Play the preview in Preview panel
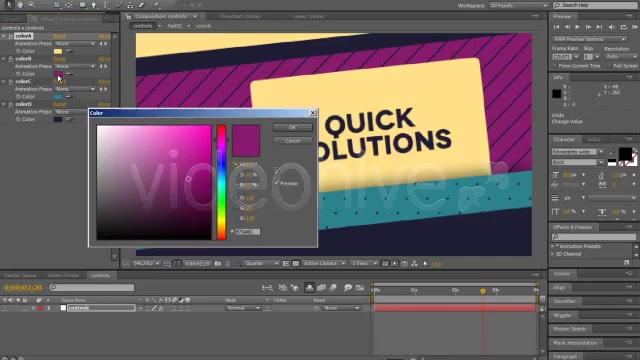Screen dimensions: 640x360 point(577,27)
